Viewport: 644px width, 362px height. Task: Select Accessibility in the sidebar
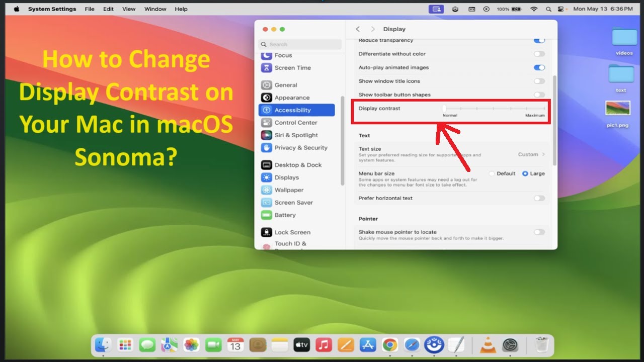click(x=296, y=110)
